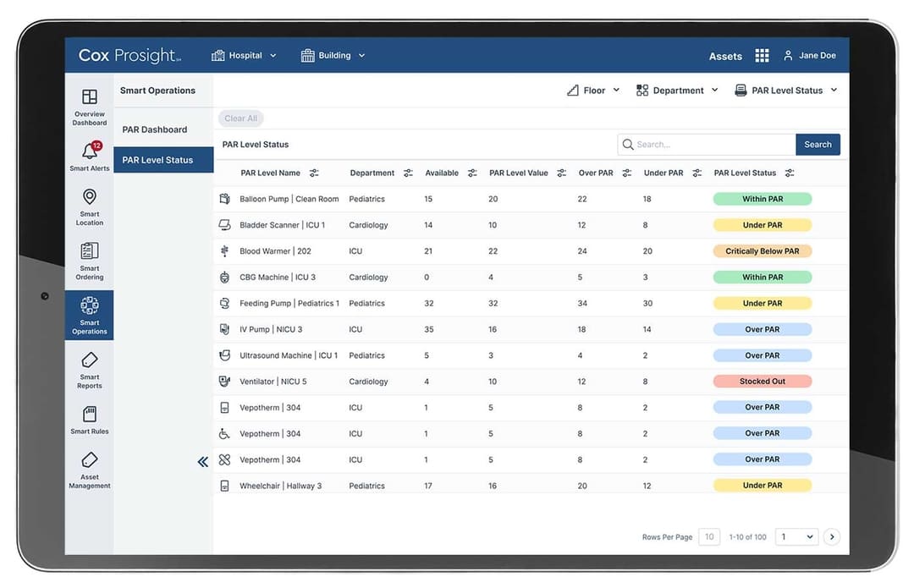Viewport: 914px width, 588px height.
Task: Go to Smart Location pin icon
Action: tap(89, 198)
